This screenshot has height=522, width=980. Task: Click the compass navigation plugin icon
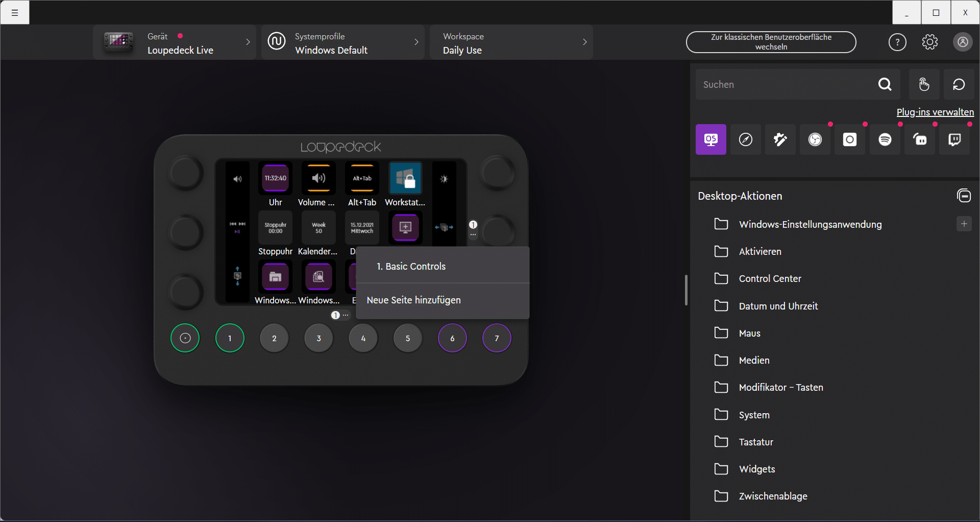click(x=746, y=139)
